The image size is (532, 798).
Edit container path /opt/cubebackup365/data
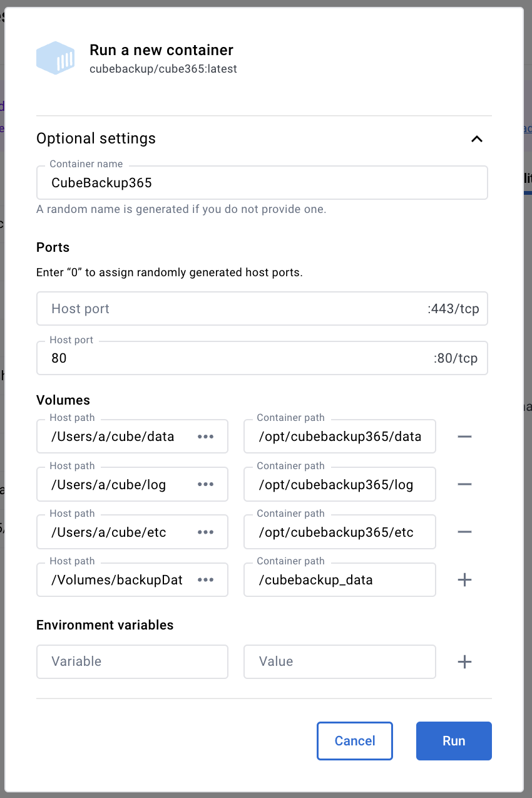pos(340,437)
